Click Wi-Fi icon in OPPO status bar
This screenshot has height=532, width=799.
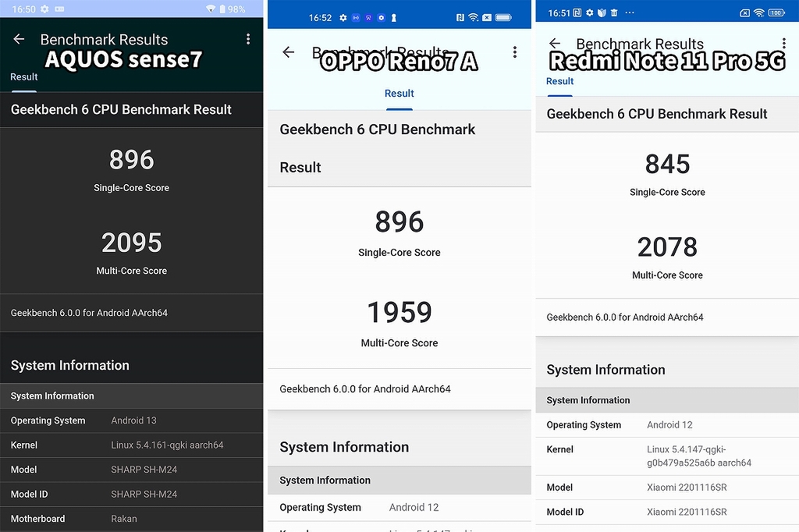[474, 18]
